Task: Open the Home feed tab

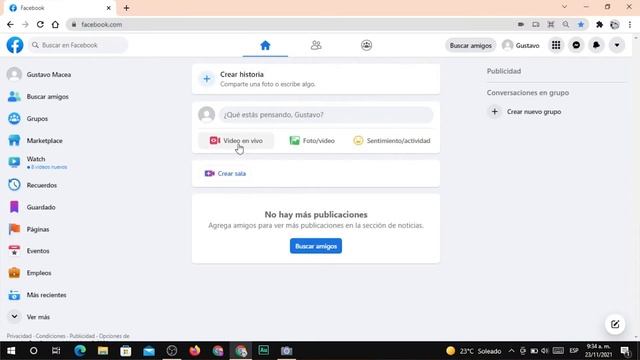Action: click(265, 45)
